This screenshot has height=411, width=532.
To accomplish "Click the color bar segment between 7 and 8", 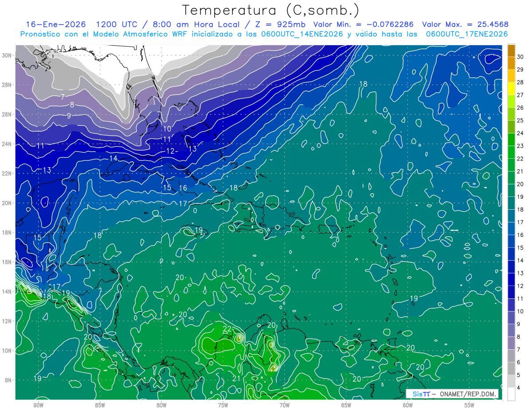I will [511, 343].
